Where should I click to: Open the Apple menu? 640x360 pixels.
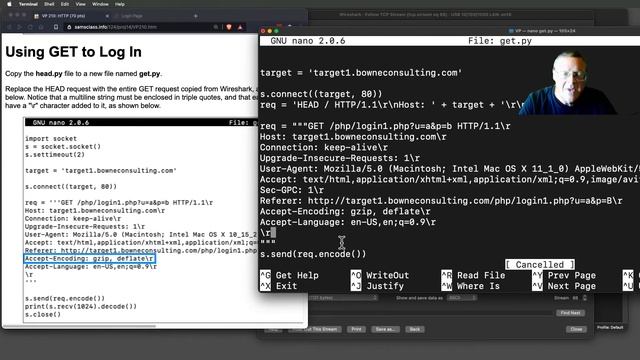pos(9,4)
